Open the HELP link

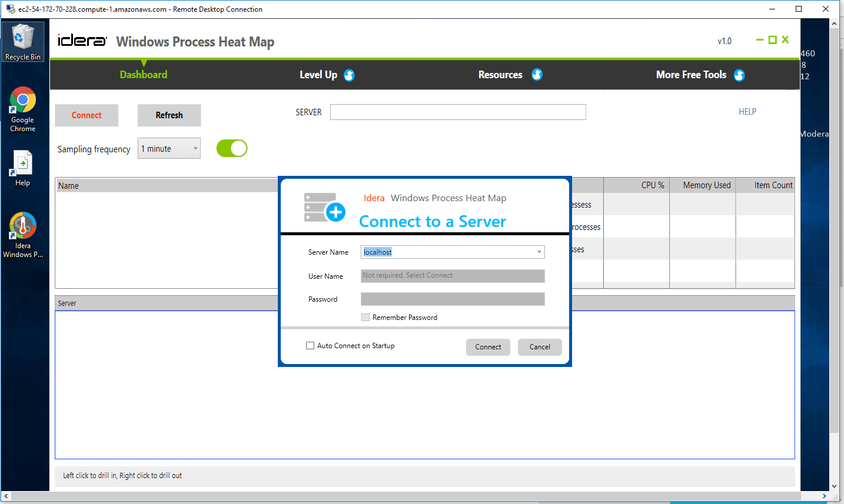747,111
